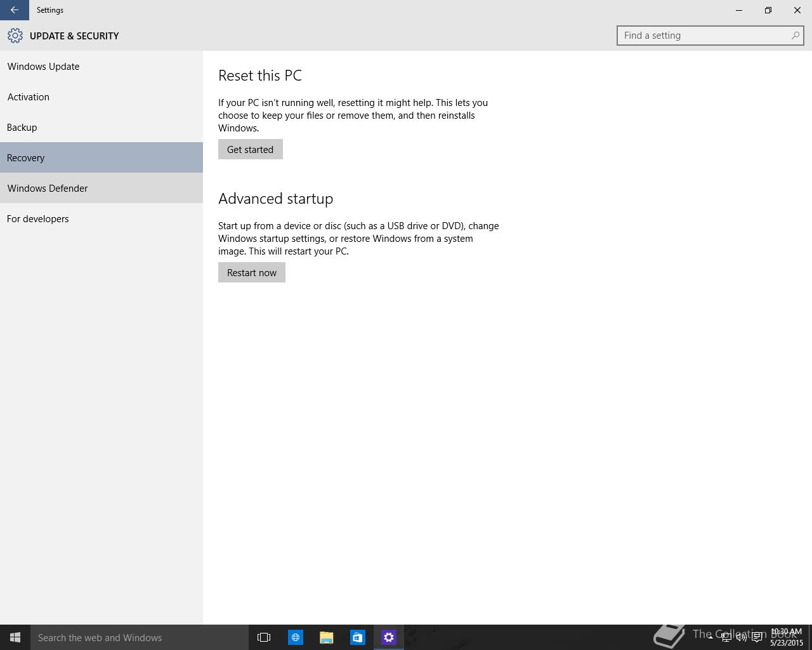The image size is (812, 650).
Task: Open Task View from taskbar
Action: (x=264, y=637)
